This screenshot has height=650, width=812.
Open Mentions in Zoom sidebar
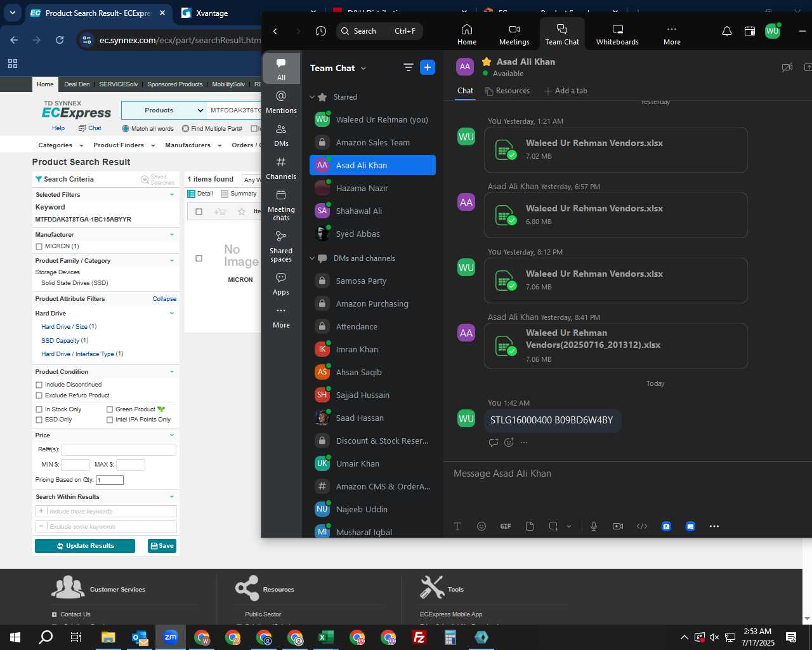[x=281, y=102]
